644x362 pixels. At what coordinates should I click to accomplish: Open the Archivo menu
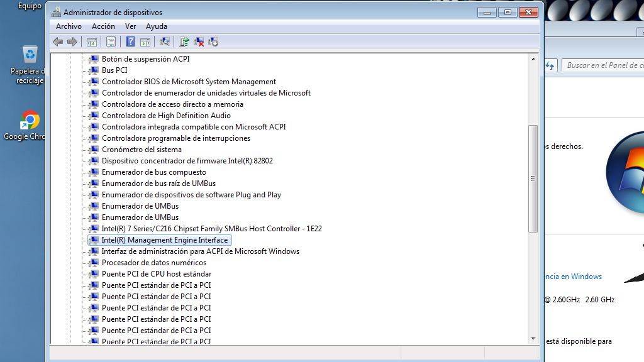[69, 26]
